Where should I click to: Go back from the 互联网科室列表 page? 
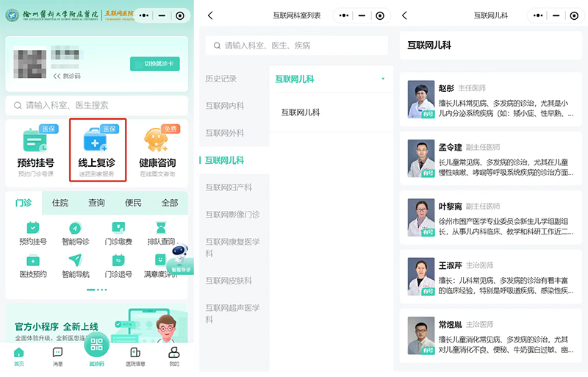coord(211,15)
